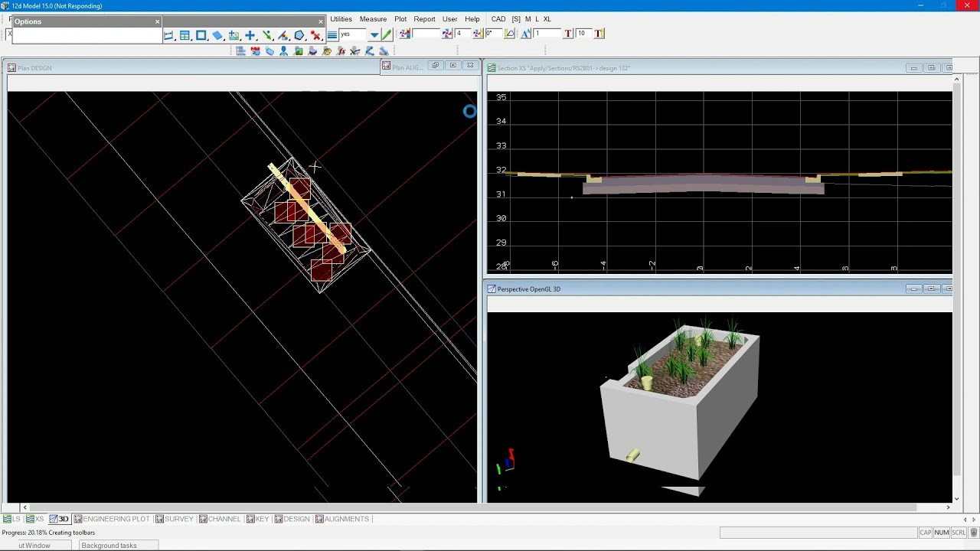The width and height of the screenshot is (980, 551).
Task: Click the red T icon before the 10 field
Action: tap(567, 34)
